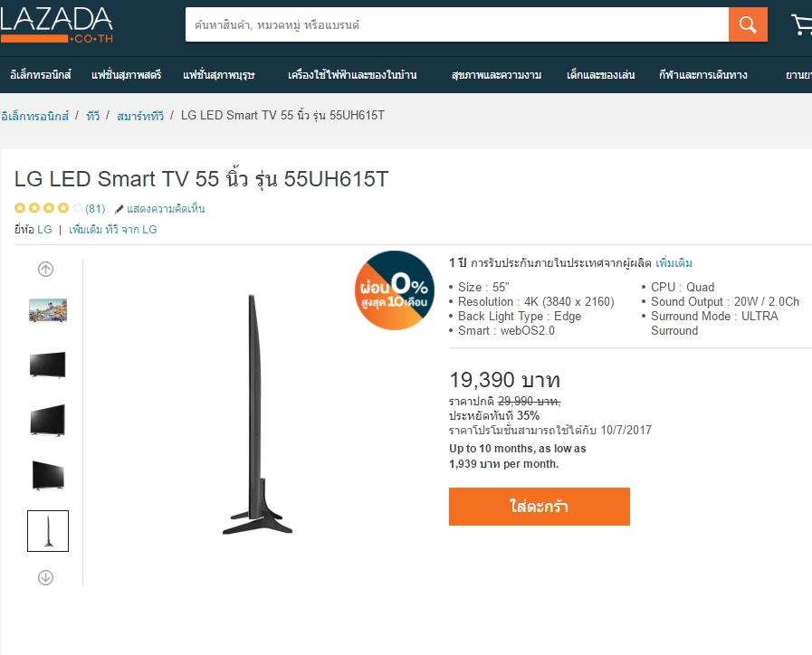Click the product search input field

[457, 24]
